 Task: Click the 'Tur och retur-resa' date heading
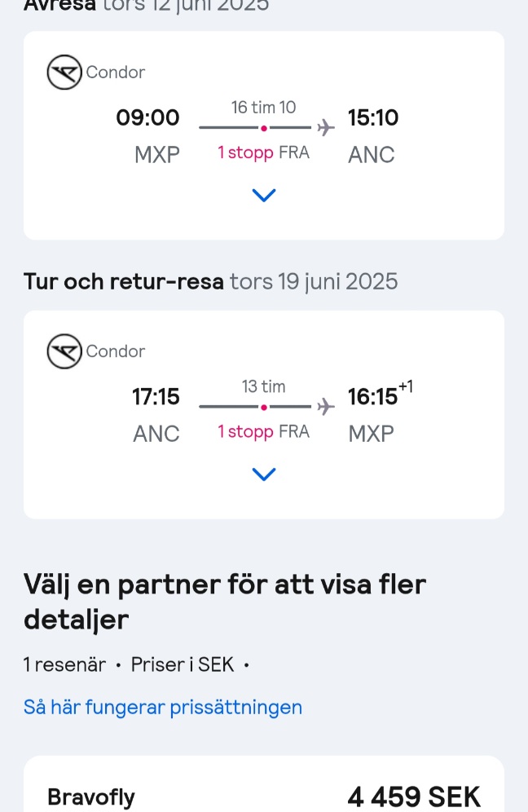point(211,282)
